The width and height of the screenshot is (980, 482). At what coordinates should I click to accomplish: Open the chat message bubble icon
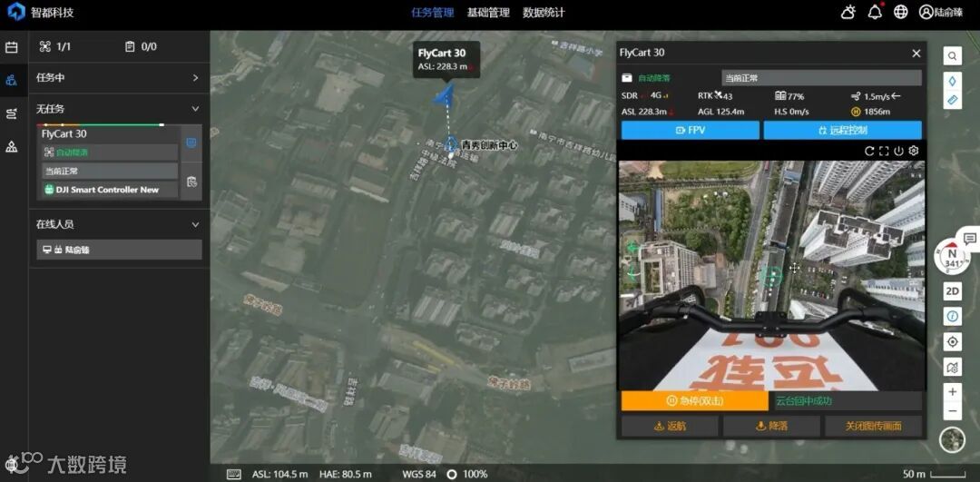[969, 238]
